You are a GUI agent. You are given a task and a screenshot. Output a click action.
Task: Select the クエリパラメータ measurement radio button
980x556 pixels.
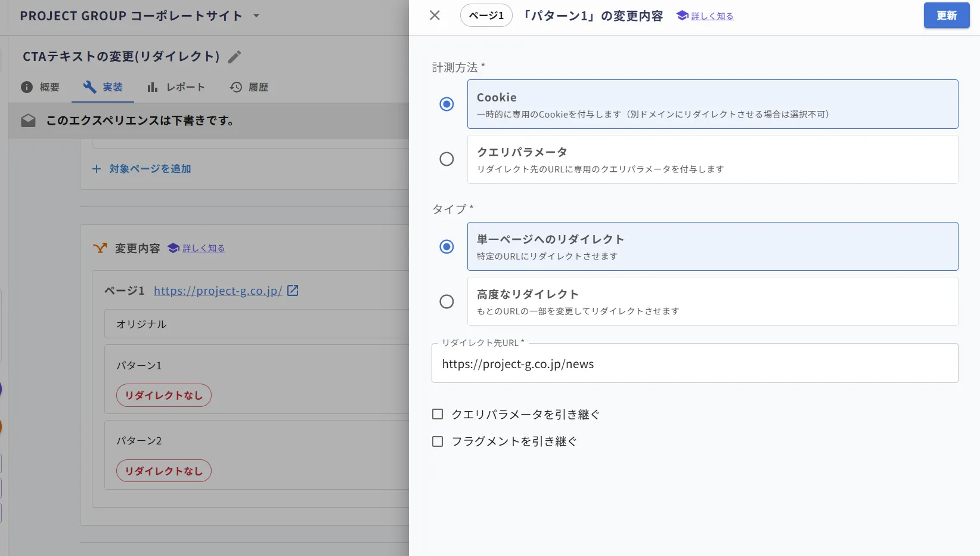[446, 159]
